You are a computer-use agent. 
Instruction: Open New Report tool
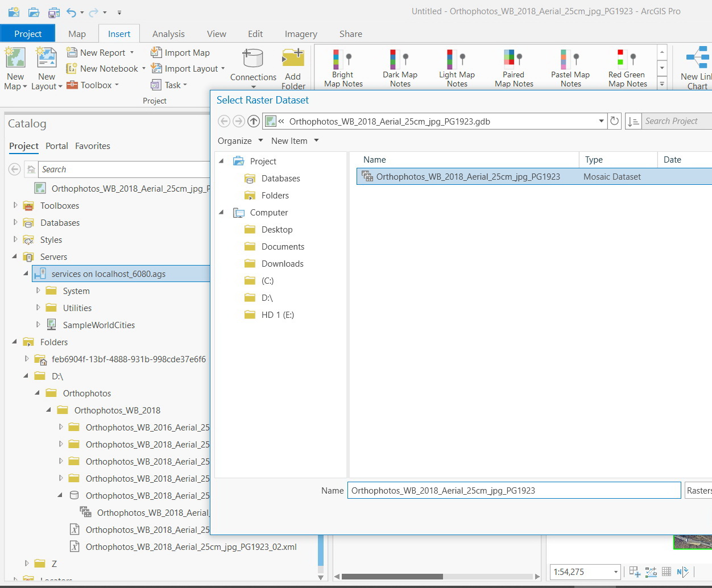pos(100,52)
